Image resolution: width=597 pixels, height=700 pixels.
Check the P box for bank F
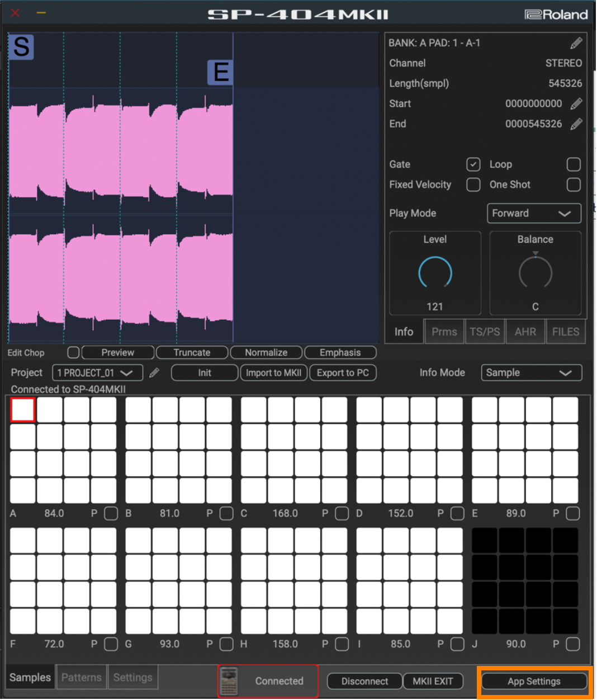pyautogui.click(x=111, y=644)
